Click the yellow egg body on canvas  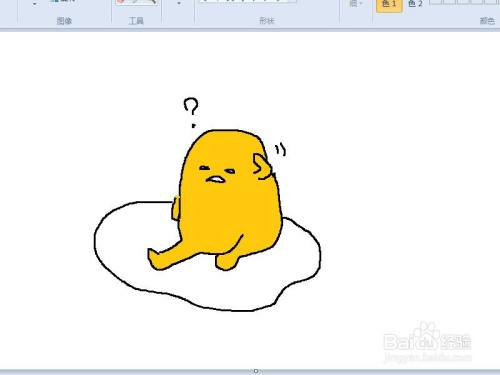tap(230, 200)
